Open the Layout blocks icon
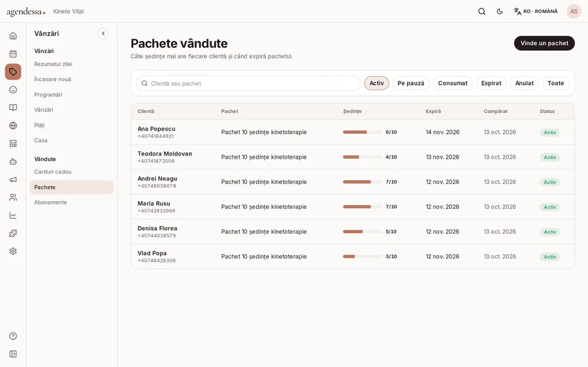The height and width of the screenshot is (367, 588). [13, 144]
